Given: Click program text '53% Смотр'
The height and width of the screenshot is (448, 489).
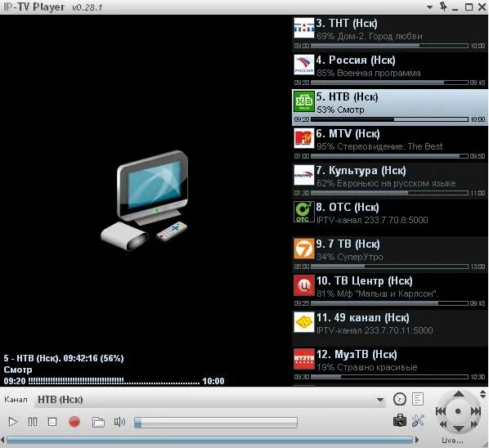Looking at the screenshot, I should point(340,110).
